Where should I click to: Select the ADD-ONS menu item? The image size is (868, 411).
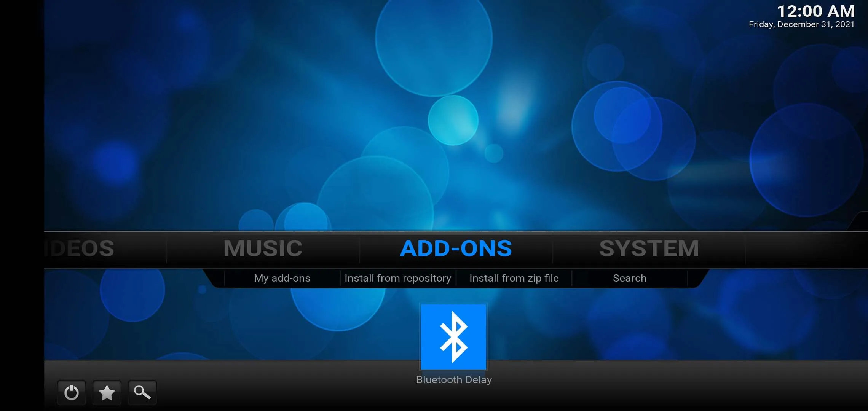(456, 249)
